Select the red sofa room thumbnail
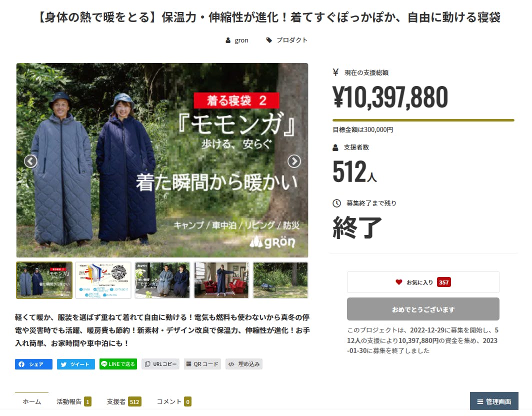The width and height of the screenshot is (532, 416). (x=221, y=280)
